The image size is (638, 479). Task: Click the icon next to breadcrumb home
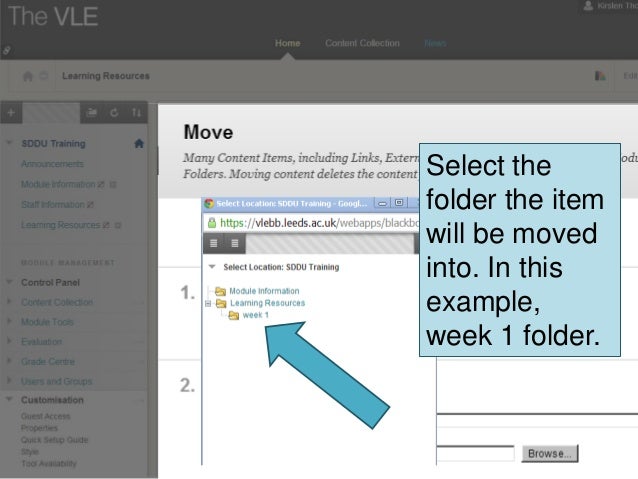coord(44,76)
